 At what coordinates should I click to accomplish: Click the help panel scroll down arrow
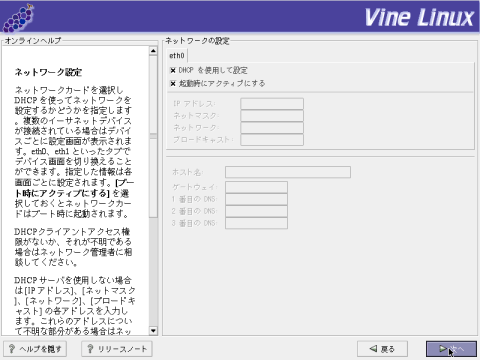153,331
